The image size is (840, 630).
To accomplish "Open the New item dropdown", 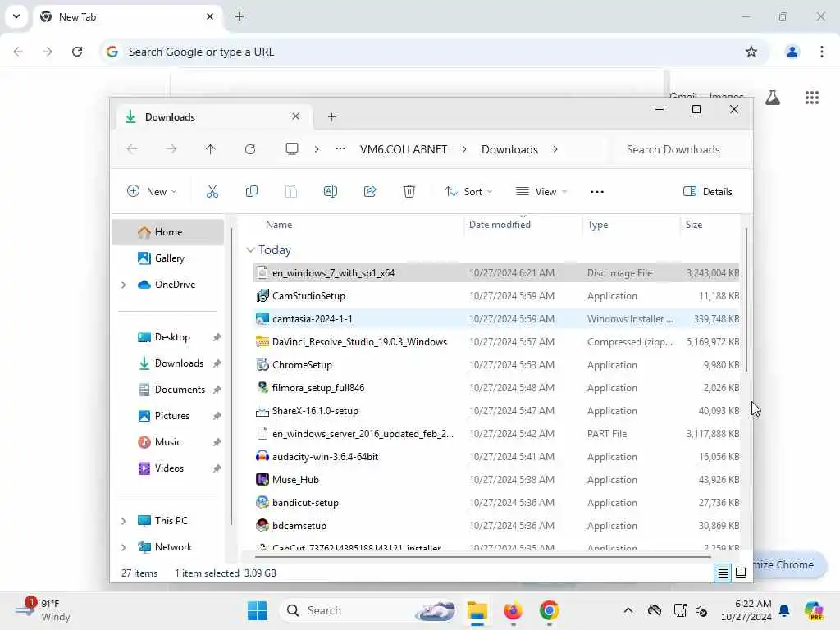I will (152, 192).
